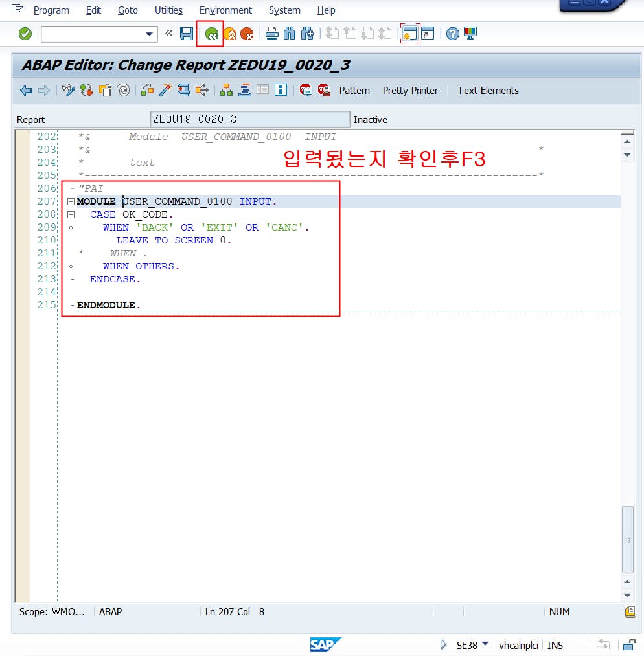Click the lock icon in the system bar
Screen dimensions: 644x656
click(x=629, y=645)
